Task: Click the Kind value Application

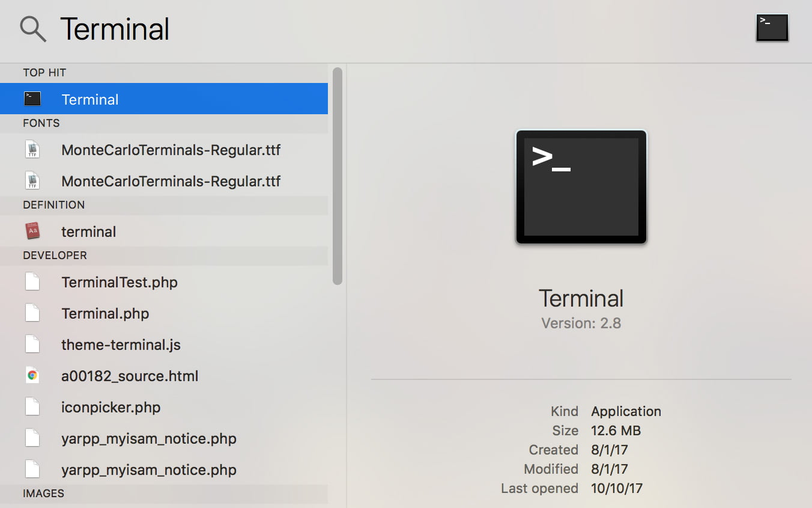Action: [626, 411]
